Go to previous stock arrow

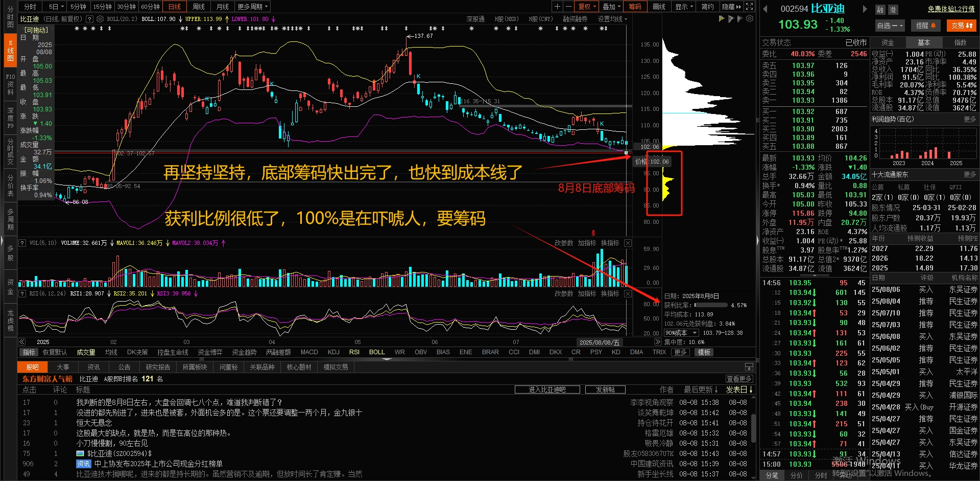[x=765, y=9]
